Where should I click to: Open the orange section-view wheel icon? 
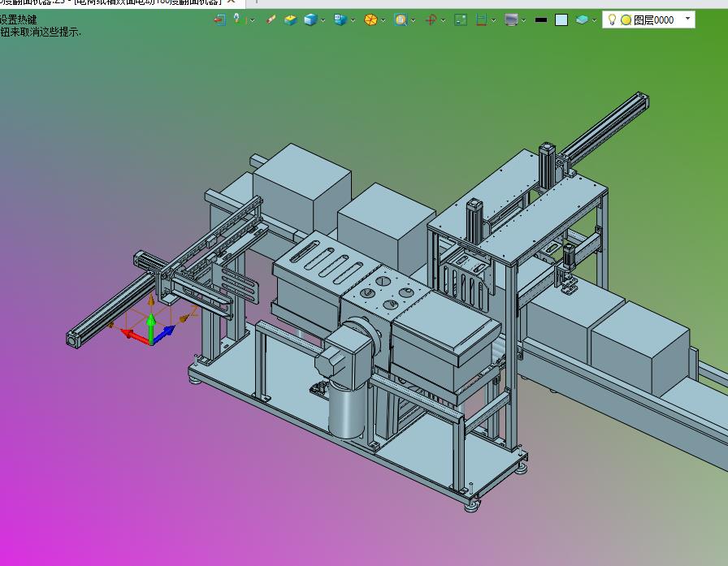tap(370, 19)
